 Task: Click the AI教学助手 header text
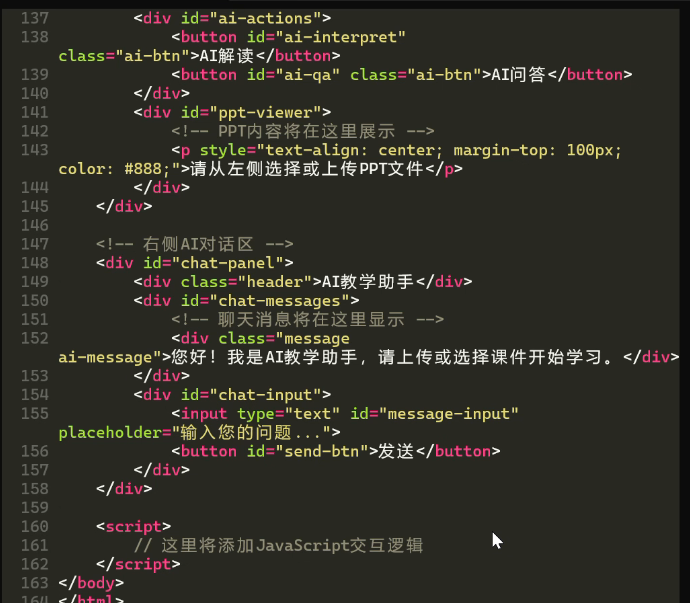pyautogui.click(x=368, y=282)
